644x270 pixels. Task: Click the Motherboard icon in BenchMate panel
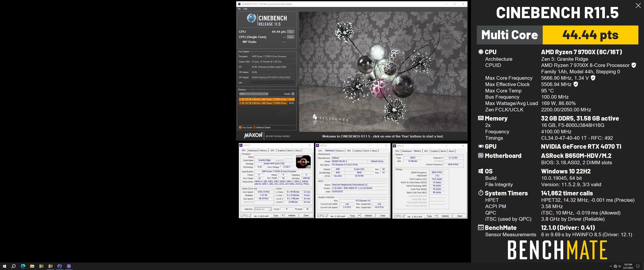tap(481, 156)
